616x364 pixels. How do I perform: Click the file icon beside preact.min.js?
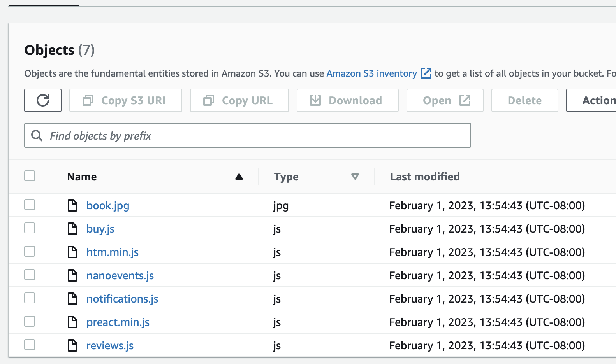pyautogui.click(x=72, y=322)
